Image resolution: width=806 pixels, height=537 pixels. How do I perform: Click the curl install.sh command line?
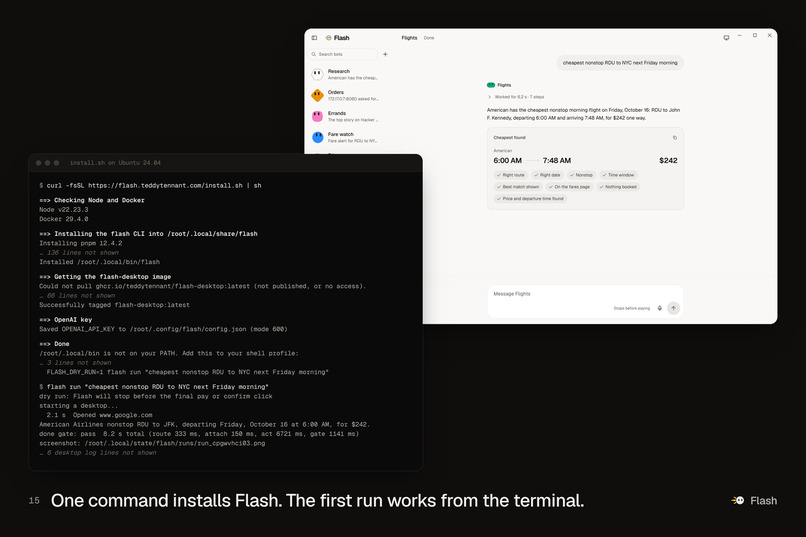click(150, 186)
